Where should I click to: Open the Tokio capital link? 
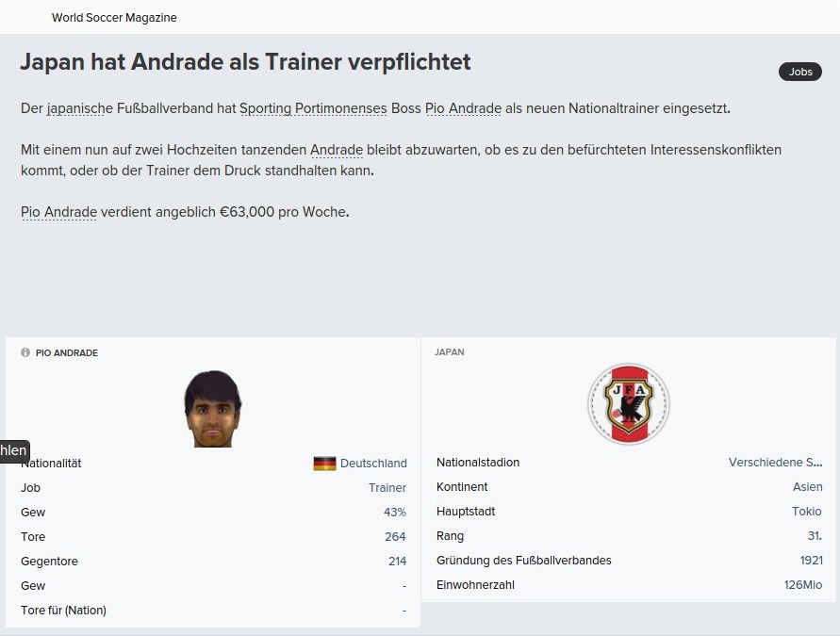(807, 512)
